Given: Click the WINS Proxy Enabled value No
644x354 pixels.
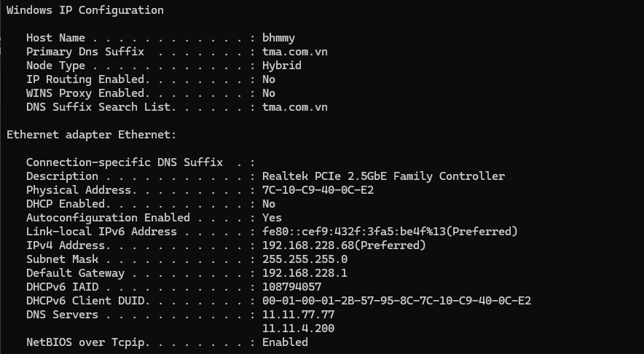Looking at the screenshot, I should [269, 93].
